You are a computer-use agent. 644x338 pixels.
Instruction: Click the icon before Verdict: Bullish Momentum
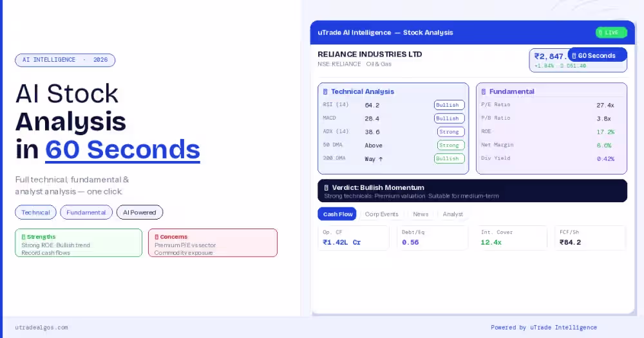click(x=326, y=188)
